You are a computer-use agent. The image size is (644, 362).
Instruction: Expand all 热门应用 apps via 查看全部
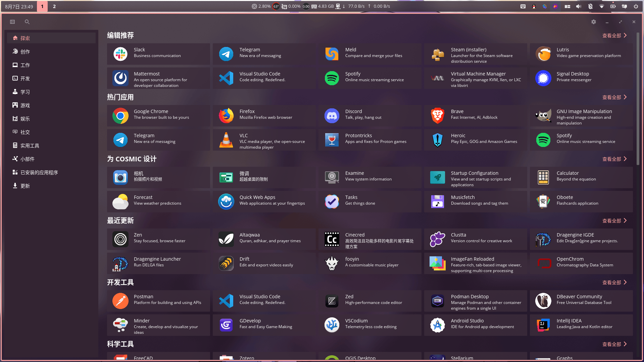pos(614,97)
